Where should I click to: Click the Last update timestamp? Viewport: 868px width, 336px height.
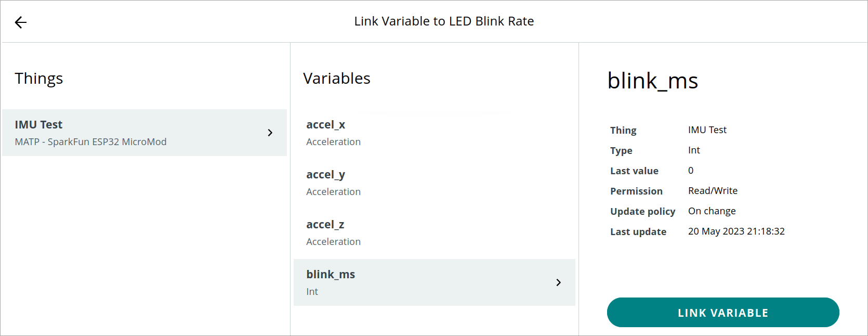pyautogui.click(x=737, y=231)
